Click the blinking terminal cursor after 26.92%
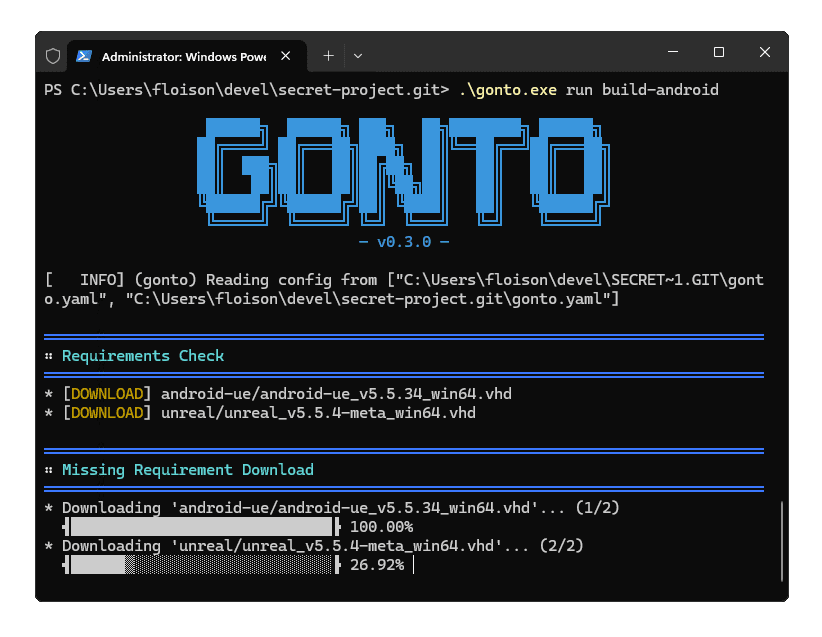822x637 pixels. pos(416,564)
